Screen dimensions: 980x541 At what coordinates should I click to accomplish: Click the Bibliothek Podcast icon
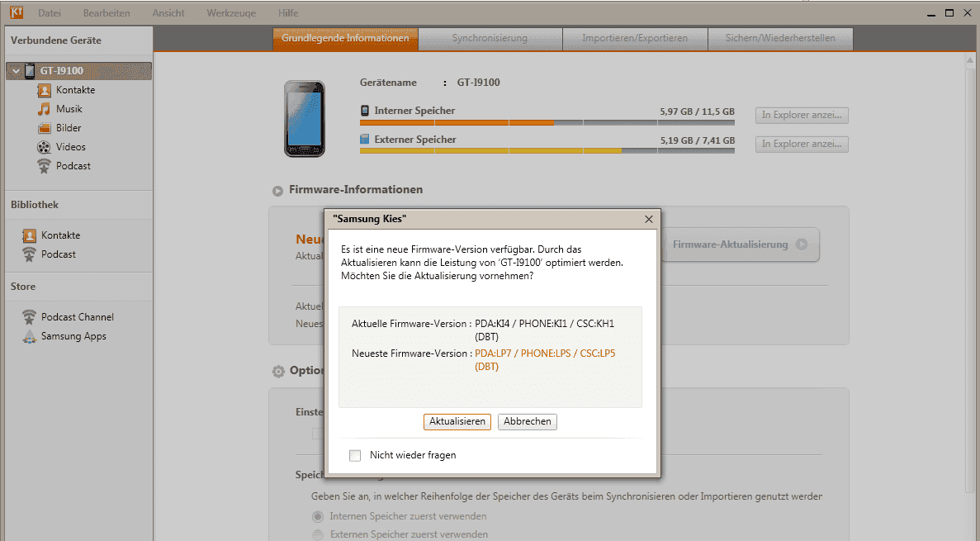click(29, 254)
